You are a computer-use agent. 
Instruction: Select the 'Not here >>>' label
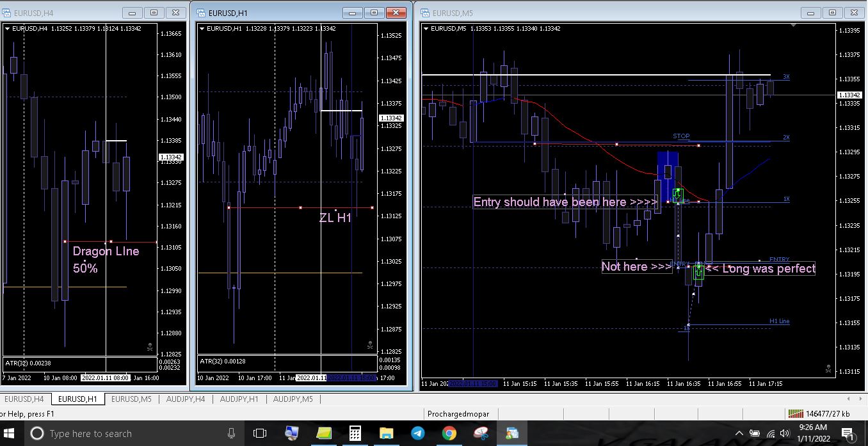pyautogui.click(x=636, y=266)
